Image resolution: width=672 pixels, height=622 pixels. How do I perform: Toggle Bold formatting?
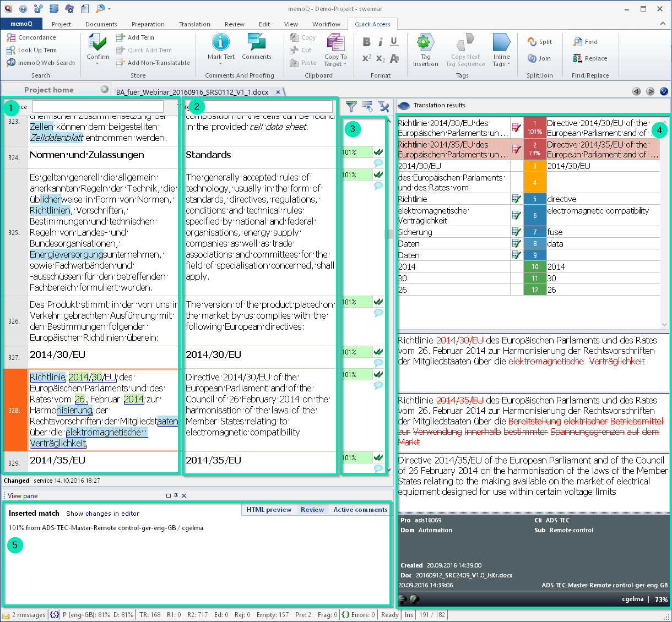(367, 42)
